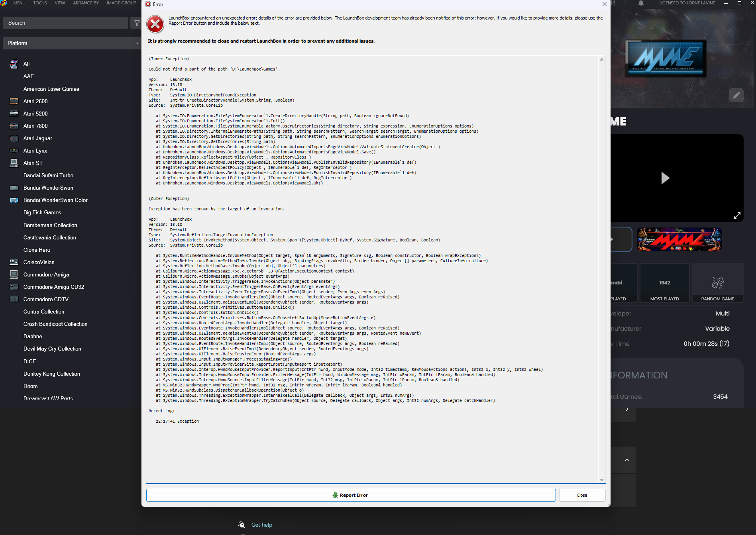This screenshot has width=756, height=535.
Task: Select Crash Bandicoot Collection platform
Action: pos(55,324)
